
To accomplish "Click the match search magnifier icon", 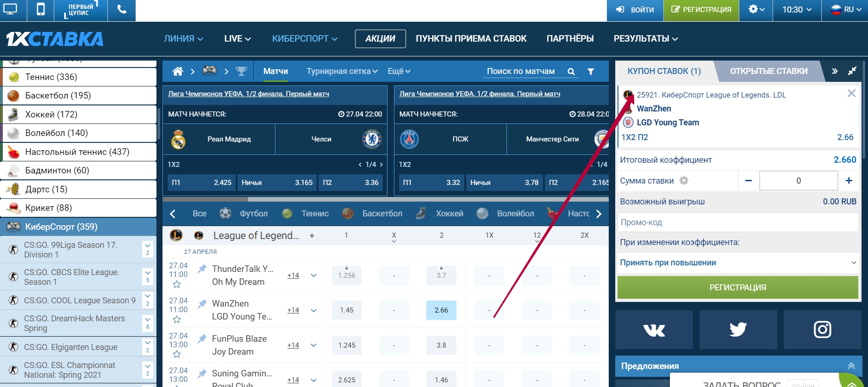I will point(571,72).
